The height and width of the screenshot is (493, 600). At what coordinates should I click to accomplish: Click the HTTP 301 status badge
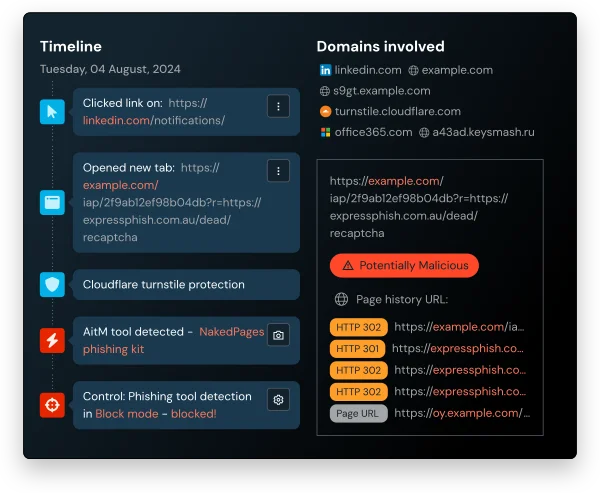[357, 349]
